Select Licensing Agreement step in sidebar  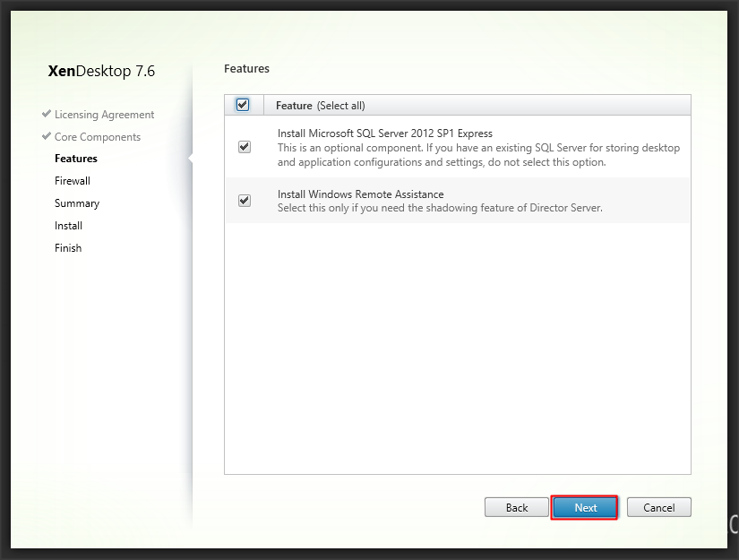(104, 115)
